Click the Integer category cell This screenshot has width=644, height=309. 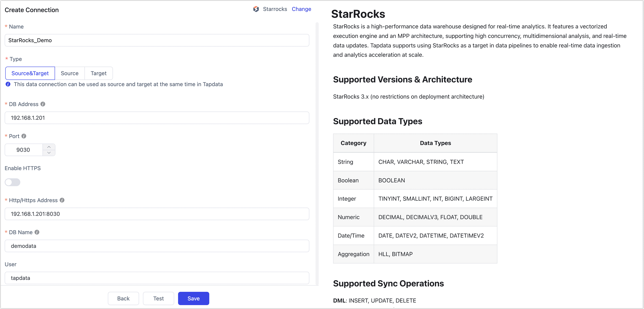tap(354, 199)
